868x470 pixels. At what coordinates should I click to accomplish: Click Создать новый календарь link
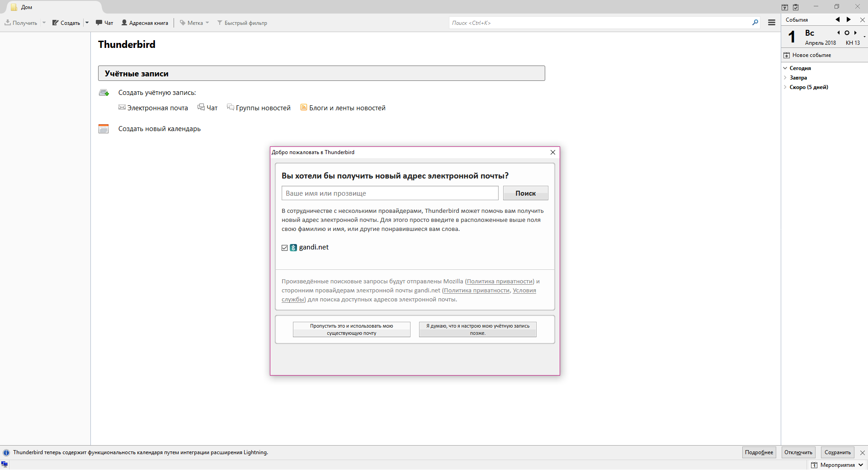pyautogui.click(x=160, y=129)
